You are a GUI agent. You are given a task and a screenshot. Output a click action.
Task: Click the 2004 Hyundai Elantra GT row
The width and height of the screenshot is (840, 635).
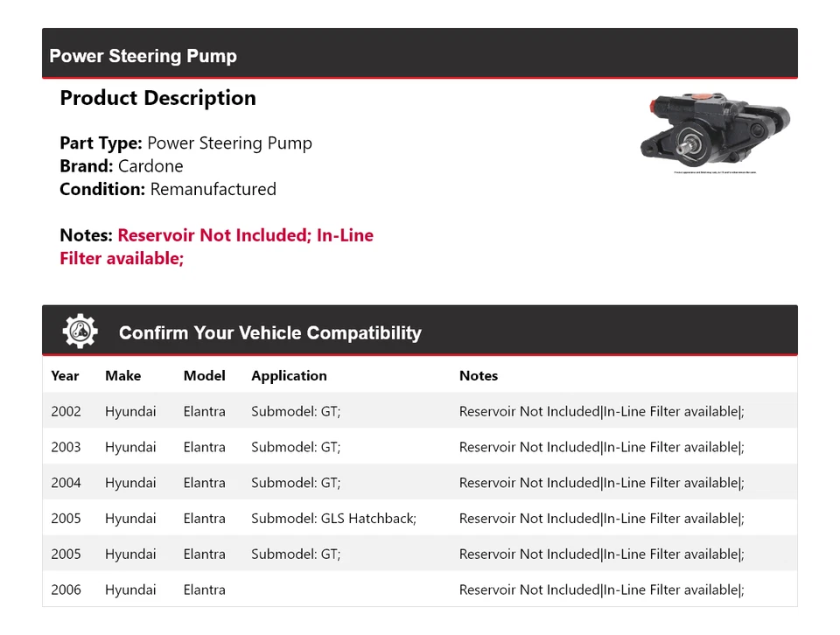click(419, 483)
